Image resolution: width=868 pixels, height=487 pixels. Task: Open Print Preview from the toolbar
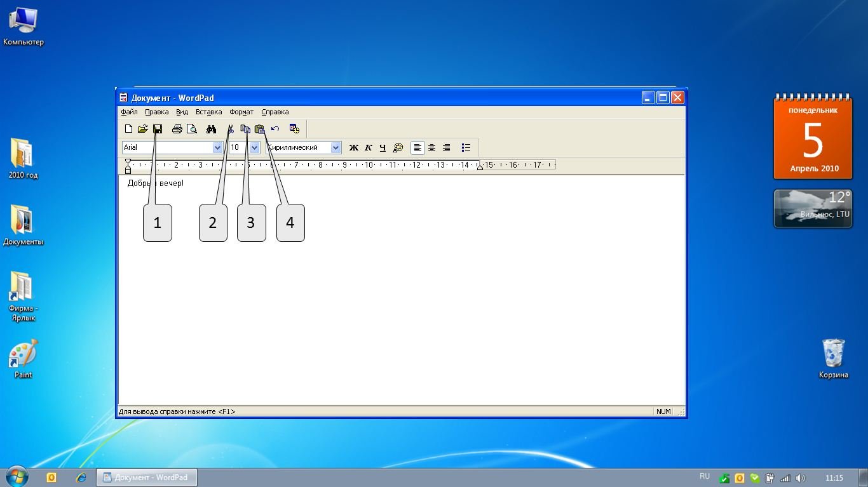click(191, 129)
